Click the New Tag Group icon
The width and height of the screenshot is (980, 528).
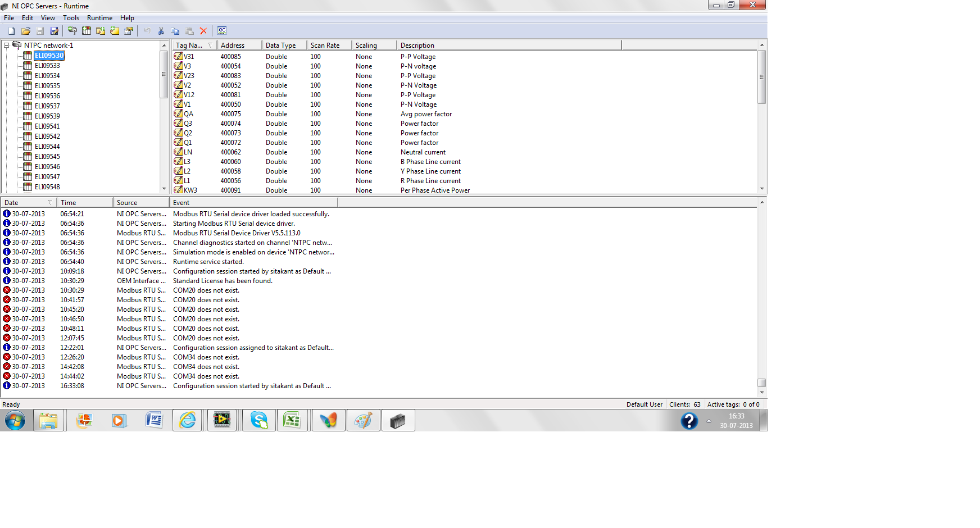point(101,31)
